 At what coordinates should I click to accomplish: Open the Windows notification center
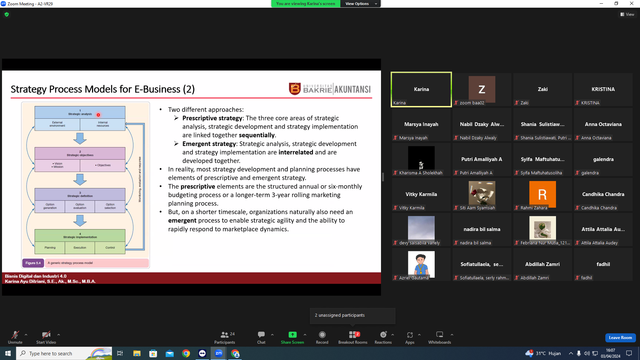(x=629, y=353)
